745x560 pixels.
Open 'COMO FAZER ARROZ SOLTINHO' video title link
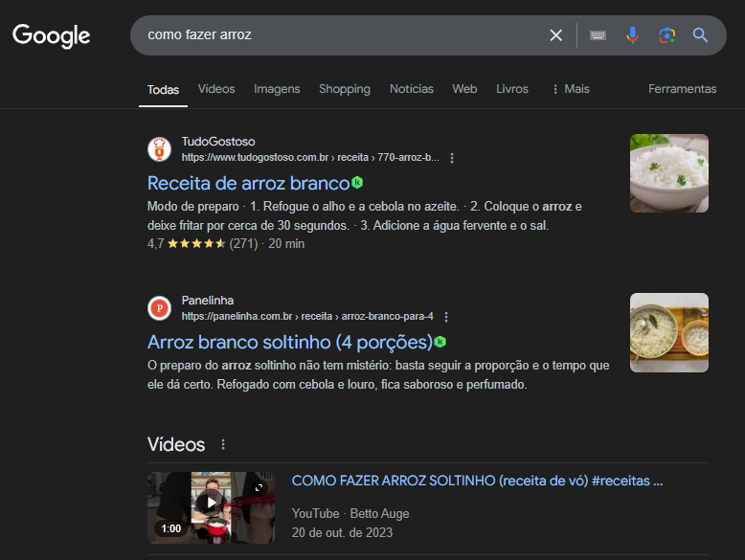click(477, 481)
